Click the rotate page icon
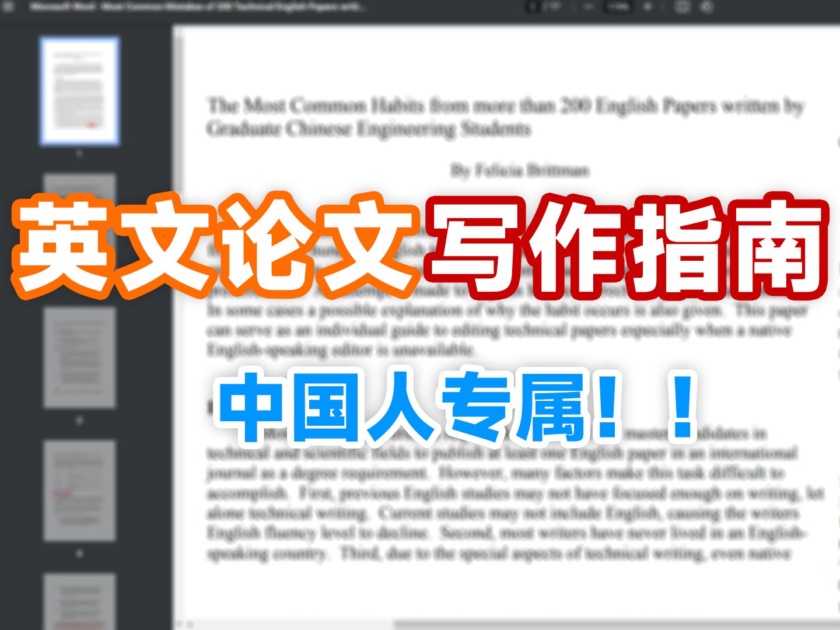This screenshot has width=840, height=630. click(707, 7)
